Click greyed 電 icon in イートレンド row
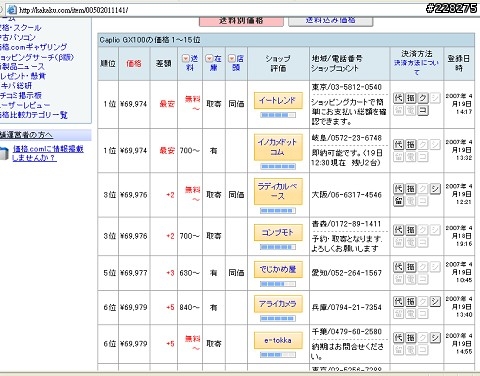This screenshot has height=376, width=480. tap(411, 110)
